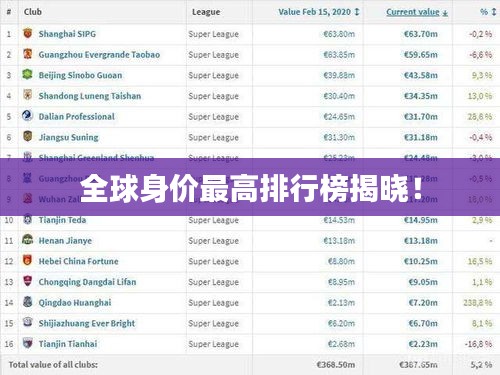Open the Tianjin Teda club link
The image size is (500, 375).
(62, 220)
